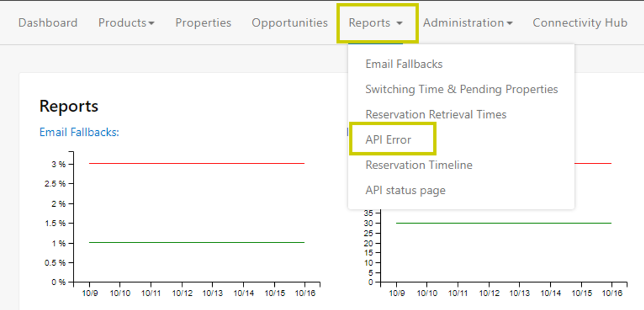Click green 1% line in Email Fallbacks chart
Image resolution: width=644 pixels, height=310 pixels.
(196, 243)
